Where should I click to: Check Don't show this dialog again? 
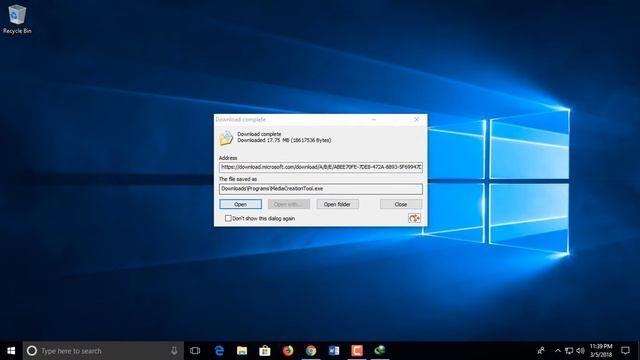(228, 218)
